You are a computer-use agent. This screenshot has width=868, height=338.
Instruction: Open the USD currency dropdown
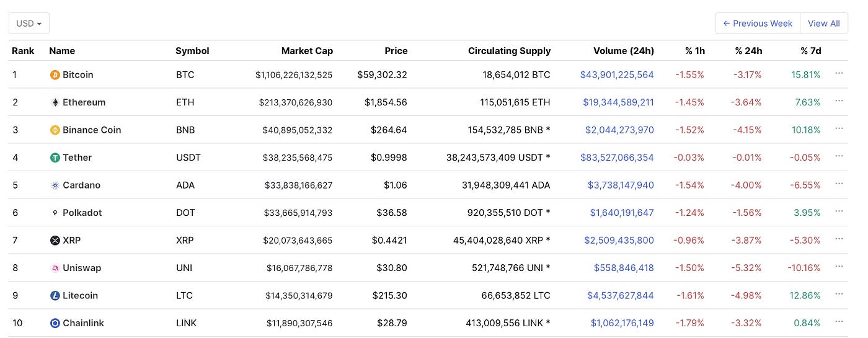29,24
